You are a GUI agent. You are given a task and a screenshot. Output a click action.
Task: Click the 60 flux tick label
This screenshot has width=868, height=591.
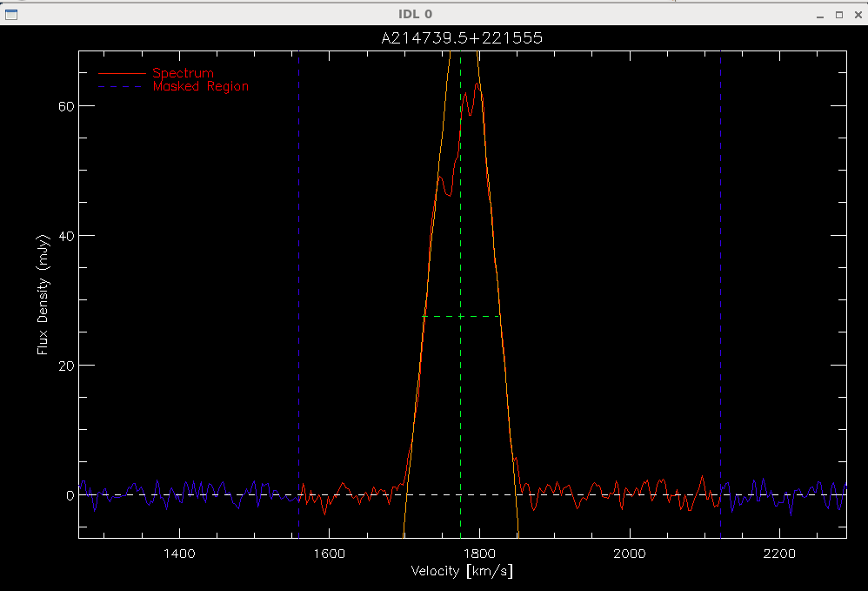pos(66,106)
